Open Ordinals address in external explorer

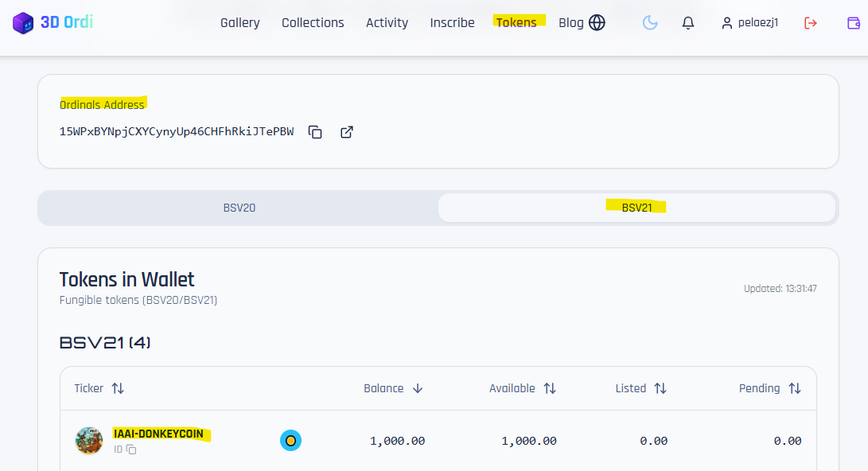[347, 132]
